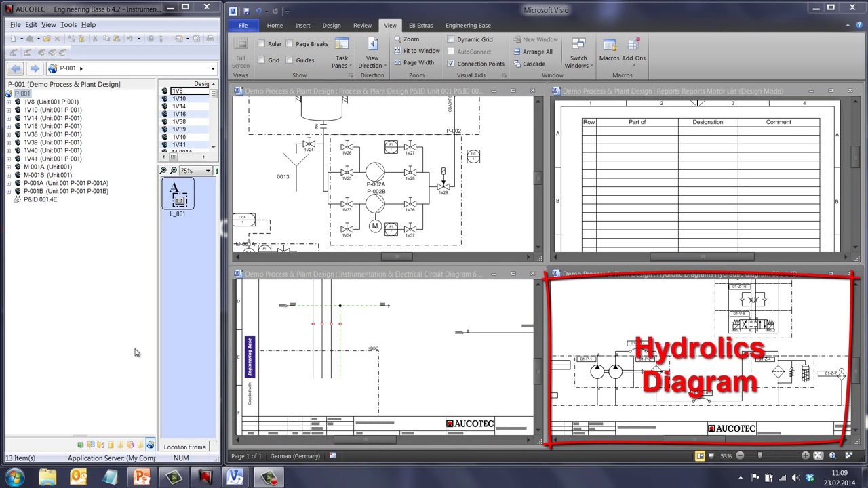Open the Macros dialog icon
Viewport: 868px width, 488px height.
pos(609,45)
